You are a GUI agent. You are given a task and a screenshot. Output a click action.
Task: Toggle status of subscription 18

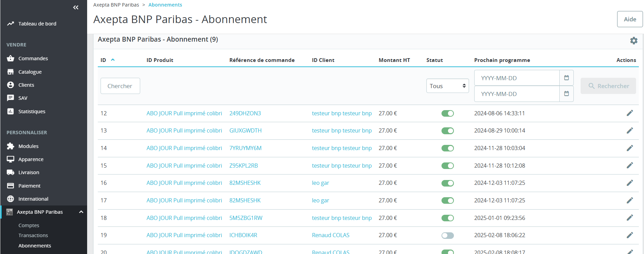coord(448,218)
